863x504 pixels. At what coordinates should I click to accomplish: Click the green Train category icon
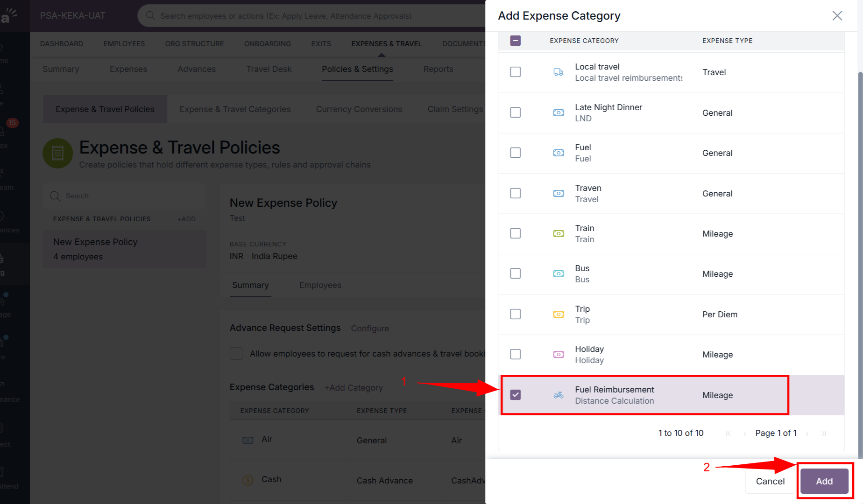pyautogui.click(x=558, y=234)
